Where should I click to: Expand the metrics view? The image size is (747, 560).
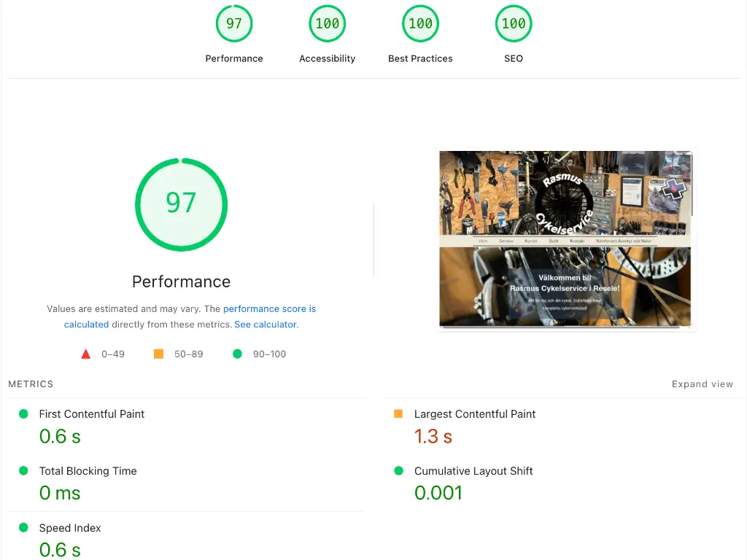702,384
